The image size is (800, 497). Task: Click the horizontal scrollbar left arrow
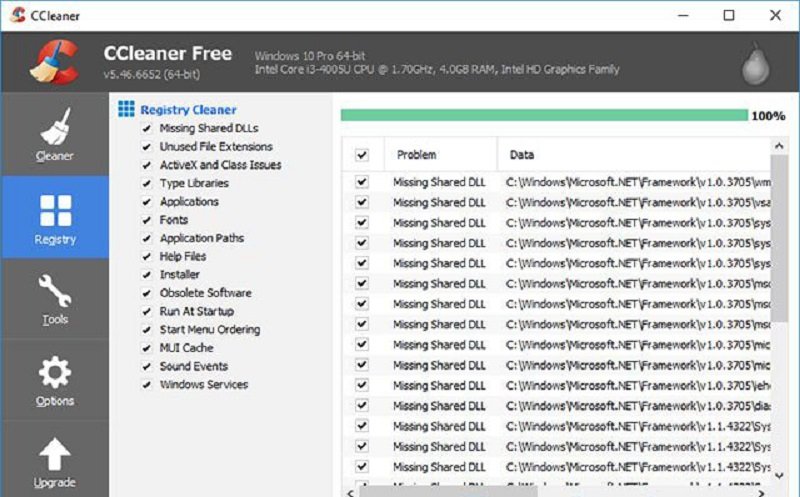pos(351,493)
